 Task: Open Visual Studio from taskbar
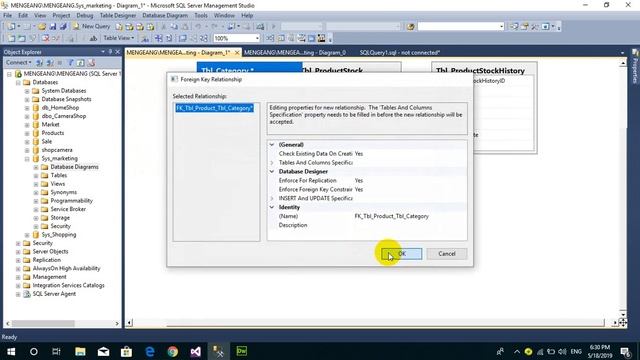pos(196,351)
